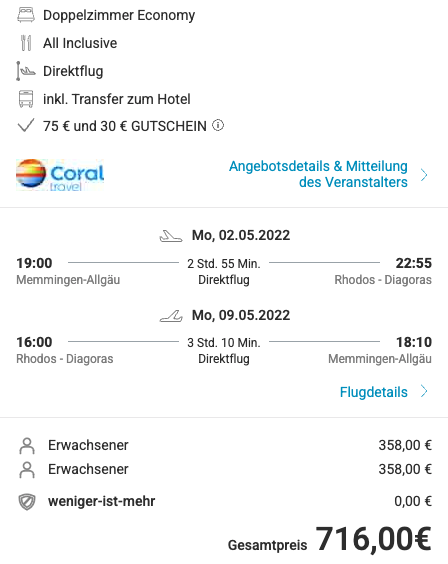Click the 75 € und 30 € GUTSCHEIN text
Image resolution: width=448 pixels, height=564 pixels.
point(125,126)
